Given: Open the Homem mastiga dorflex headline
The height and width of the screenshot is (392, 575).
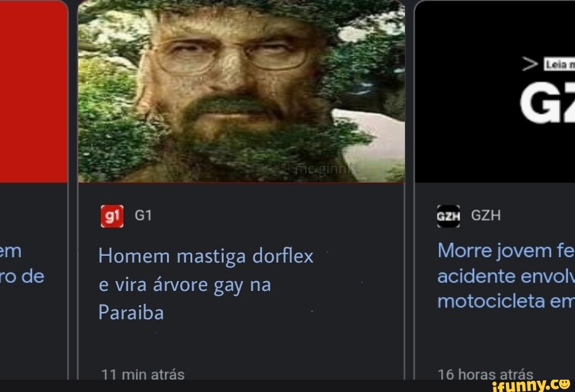Looking at the screenshot, I should click(206, 284).
